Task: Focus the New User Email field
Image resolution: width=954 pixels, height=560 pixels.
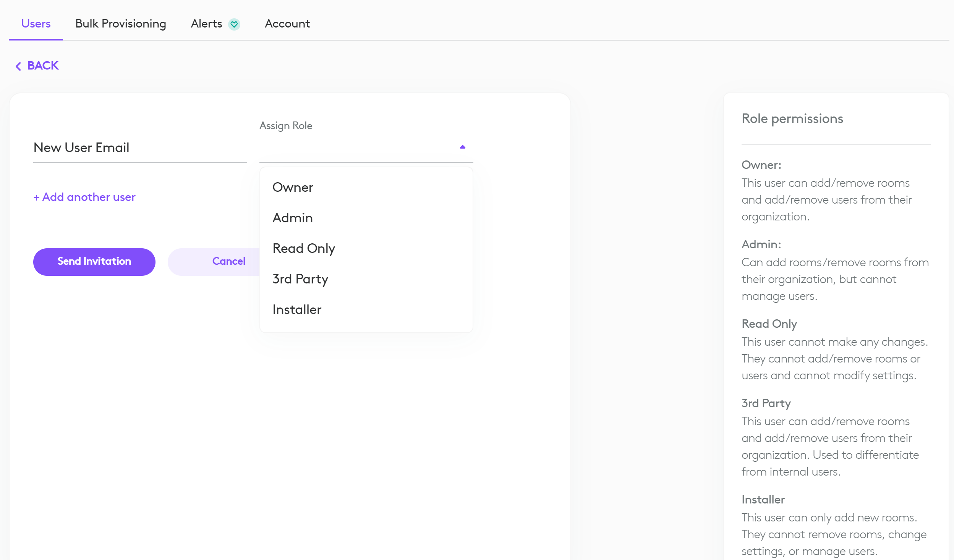Action: [x=140, y=148]
